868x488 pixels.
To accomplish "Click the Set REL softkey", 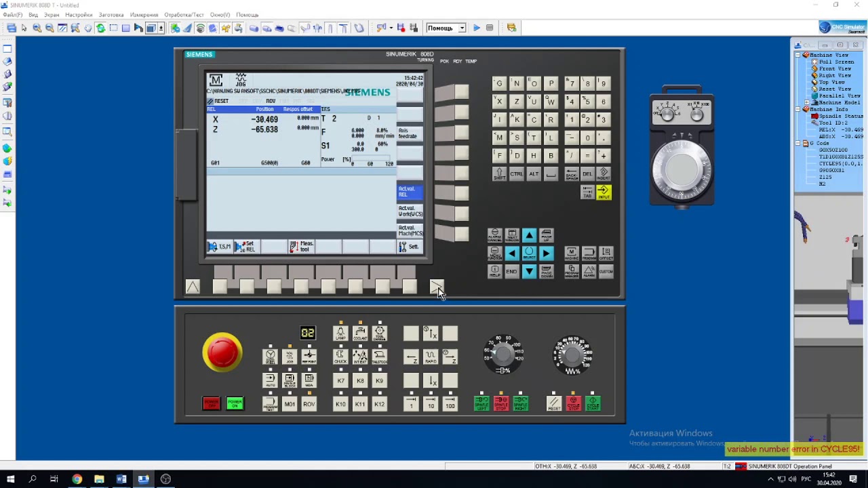I will pos(247,247).
